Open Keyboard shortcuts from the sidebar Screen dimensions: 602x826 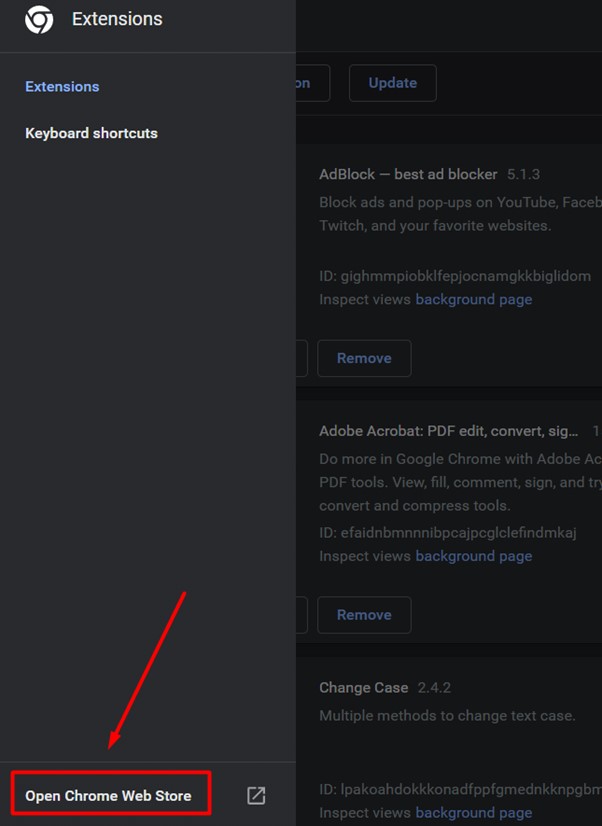[x=91, y=133]
